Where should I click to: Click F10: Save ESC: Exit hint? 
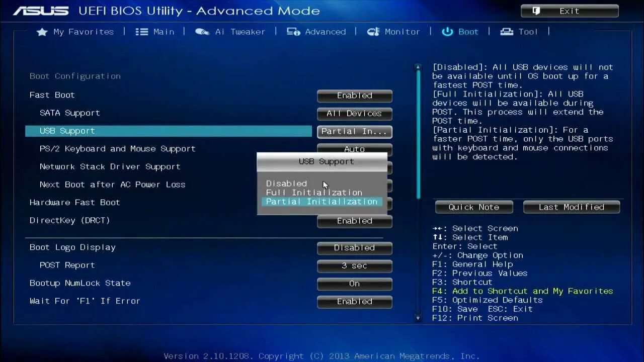tap(482, 309)
